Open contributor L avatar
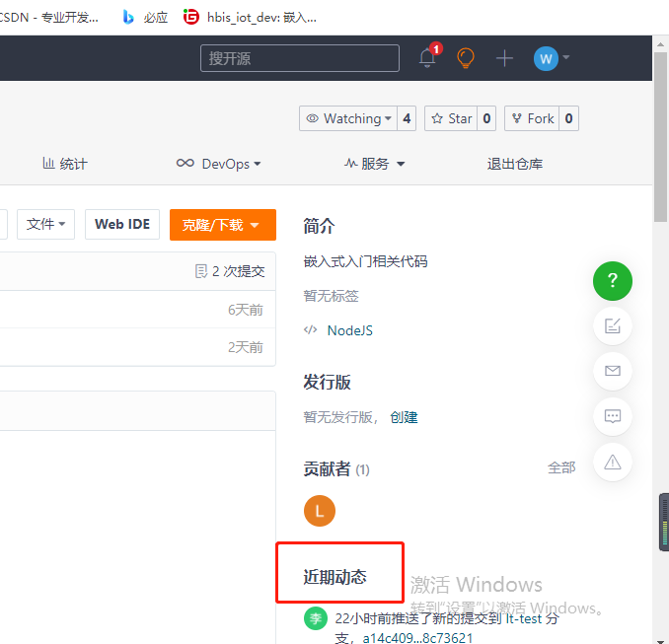 coord(320,511)
